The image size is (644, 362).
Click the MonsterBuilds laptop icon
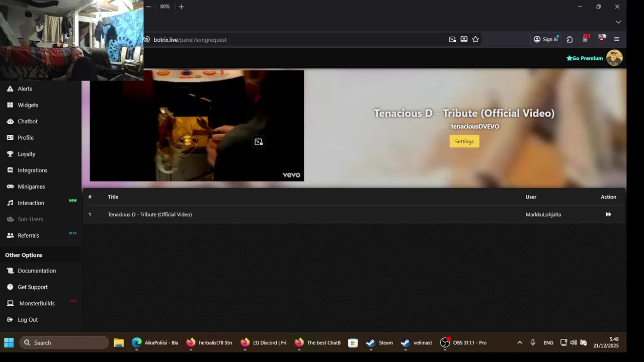click(10, 303)
